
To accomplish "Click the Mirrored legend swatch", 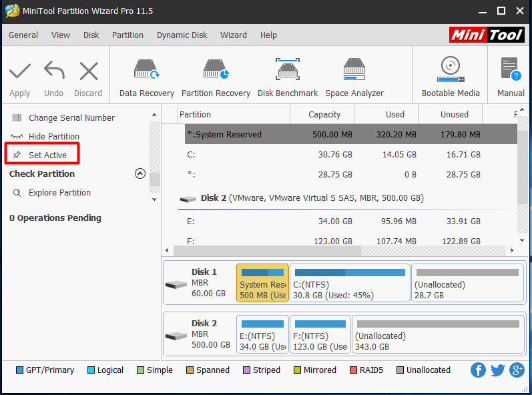I will [x=297, y=370].
